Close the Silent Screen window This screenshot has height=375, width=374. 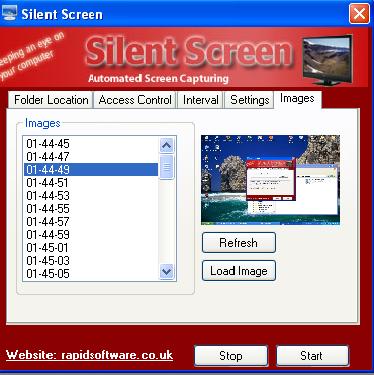pos(359,14)
